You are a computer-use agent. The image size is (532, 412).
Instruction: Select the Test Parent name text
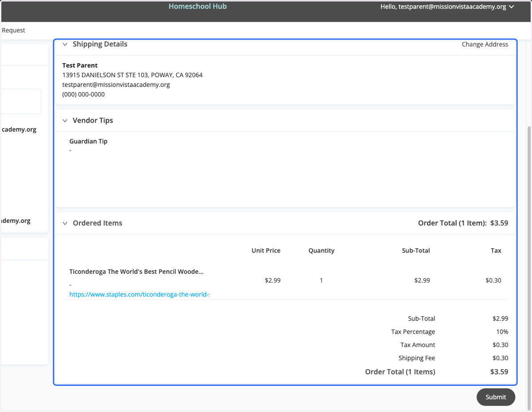coord(80,66)
